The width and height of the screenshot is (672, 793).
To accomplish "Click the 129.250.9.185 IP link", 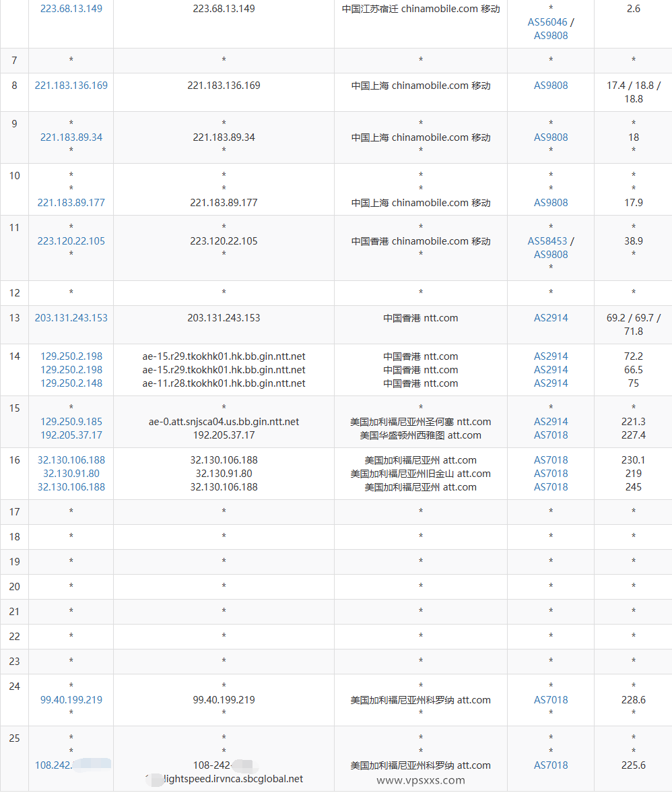I will click(71, 422).
